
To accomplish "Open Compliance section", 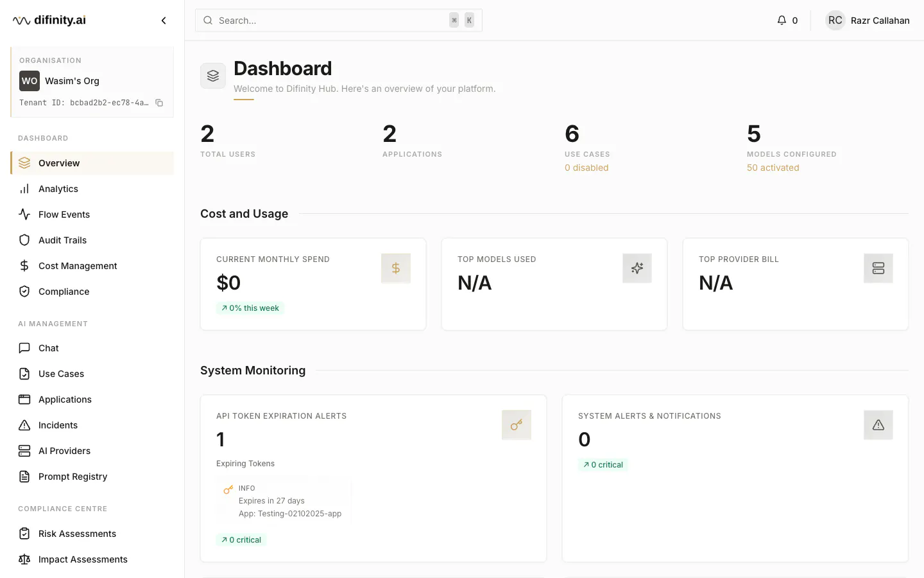I will pyautogui.click(x=92, y=292).
